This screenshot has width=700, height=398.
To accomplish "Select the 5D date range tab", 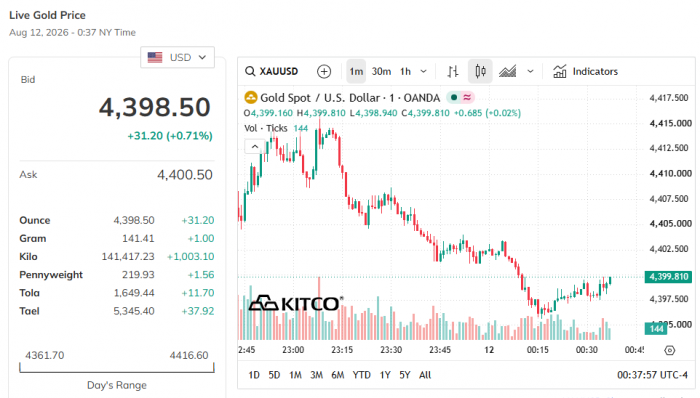I will (x=274, y=375).
